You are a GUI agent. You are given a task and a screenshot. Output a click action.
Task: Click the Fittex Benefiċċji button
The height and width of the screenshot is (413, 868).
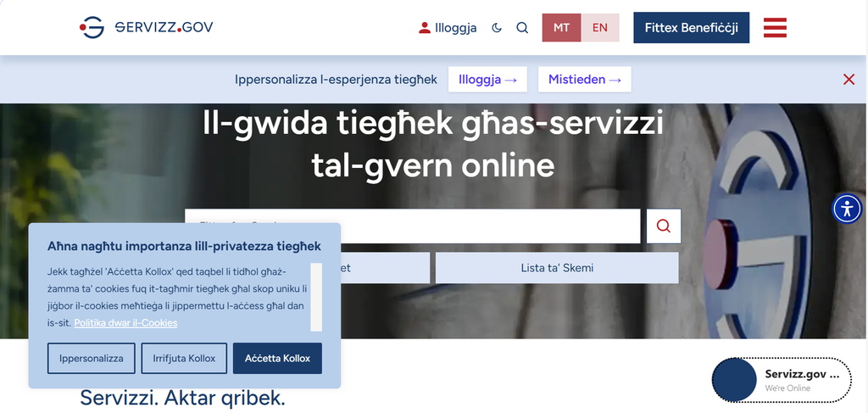(692, 28)
